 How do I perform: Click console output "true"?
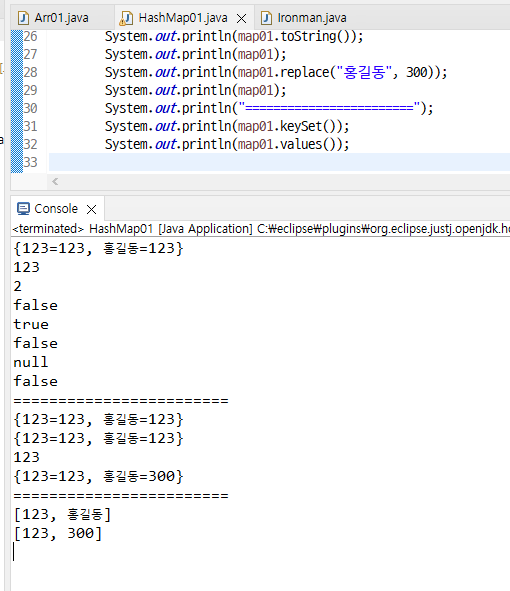coord(31,325)
